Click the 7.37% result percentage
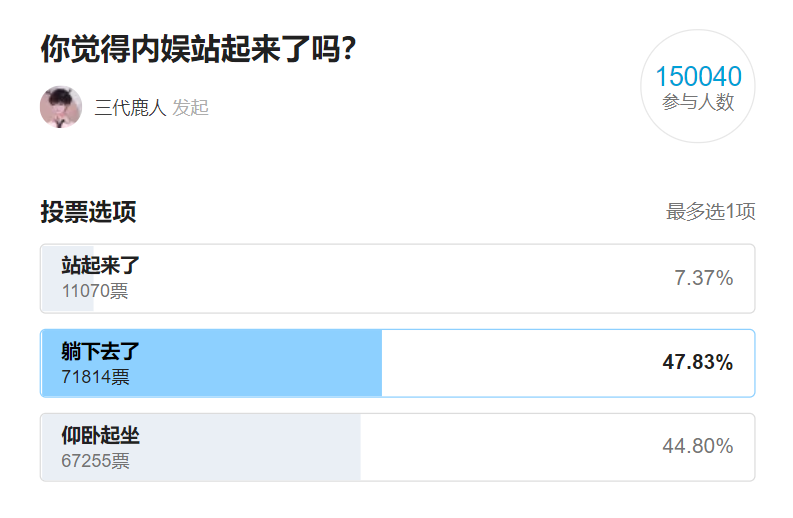793x518 pixels. click(x=703, y=278)
